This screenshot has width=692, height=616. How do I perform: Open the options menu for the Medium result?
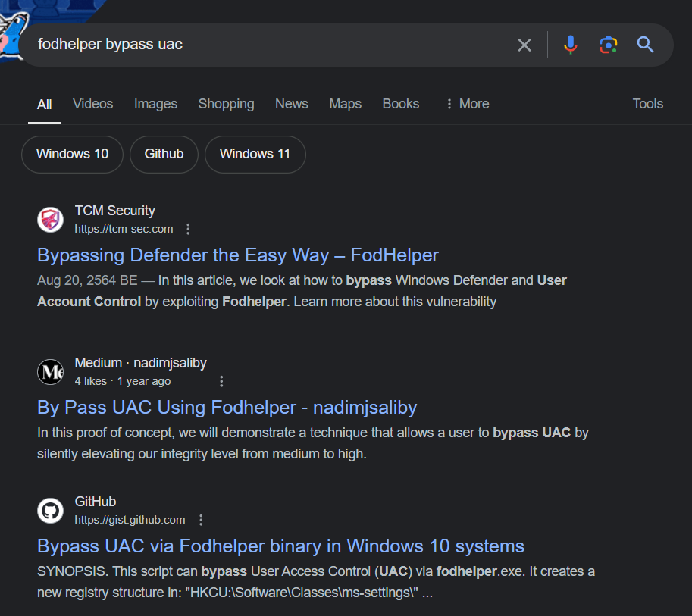(x=221, y=381)
